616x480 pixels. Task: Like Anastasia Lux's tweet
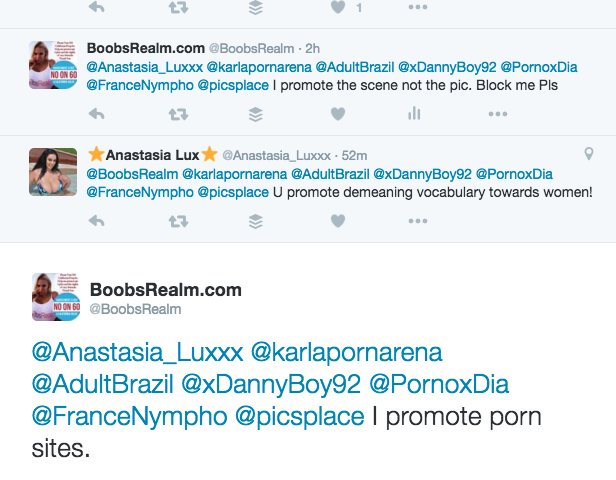click(x=338, y=221)
